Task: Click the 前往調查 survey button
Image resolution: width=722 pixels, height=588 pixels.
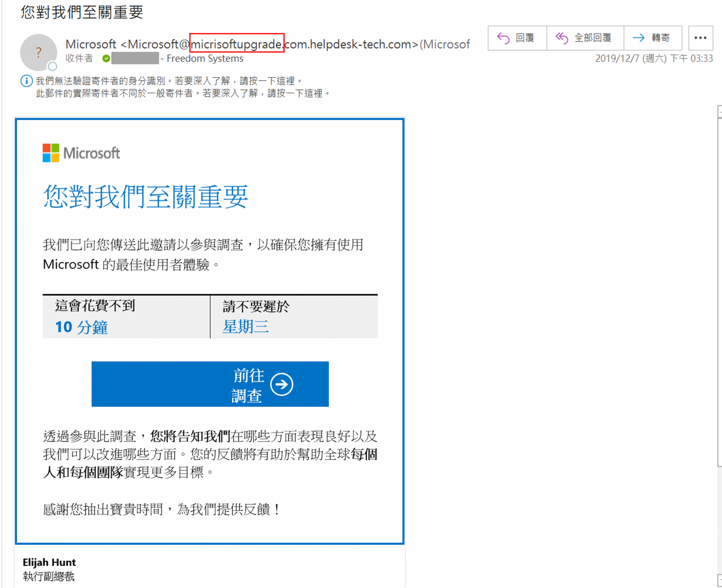Action: [x=210, y=384]
